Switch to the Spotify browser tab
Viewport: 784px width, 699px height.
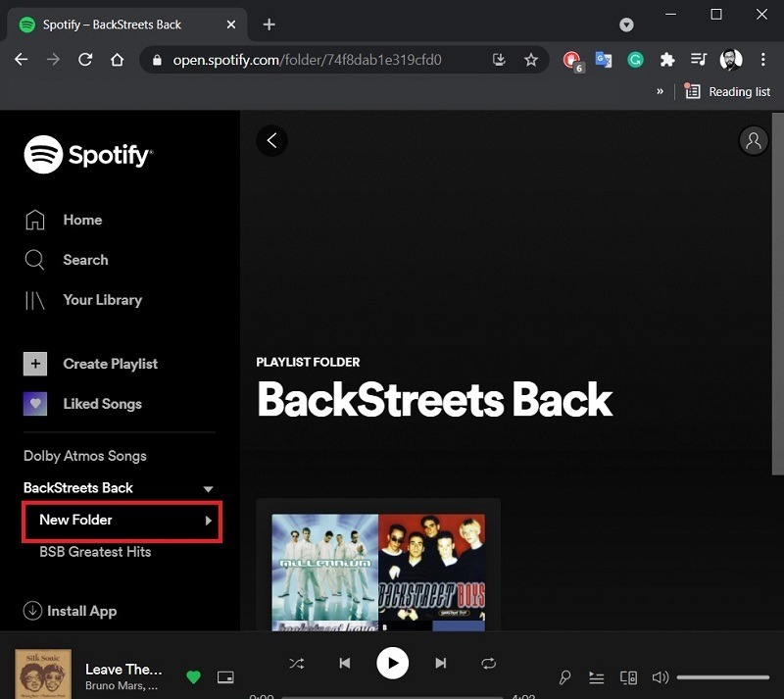click(118, 24)
